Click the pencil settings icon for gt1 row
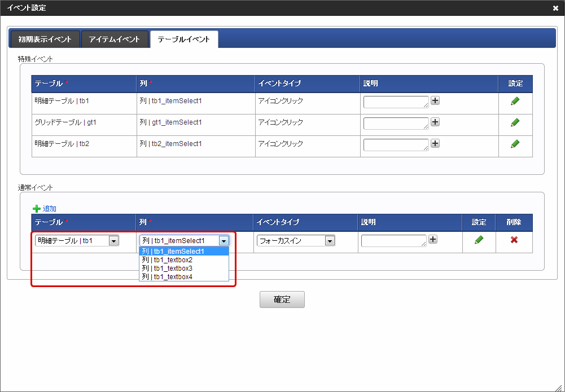565x392 pixels. (x=515, y=122)
